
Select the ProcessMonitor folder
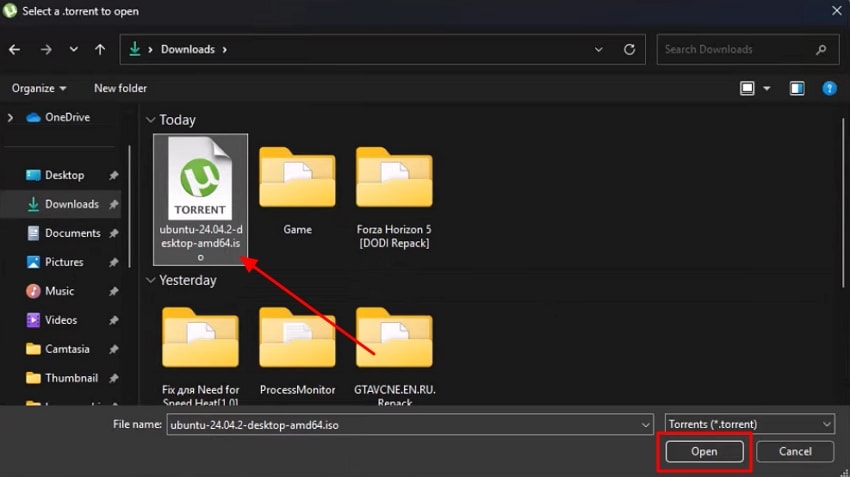[x=297, y=351]
